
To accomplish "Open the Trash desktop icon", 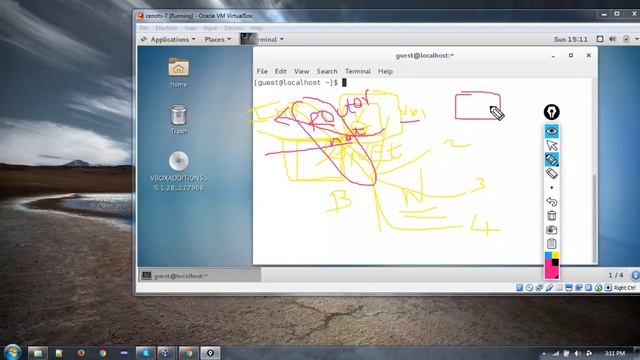I will click(178, 120).
